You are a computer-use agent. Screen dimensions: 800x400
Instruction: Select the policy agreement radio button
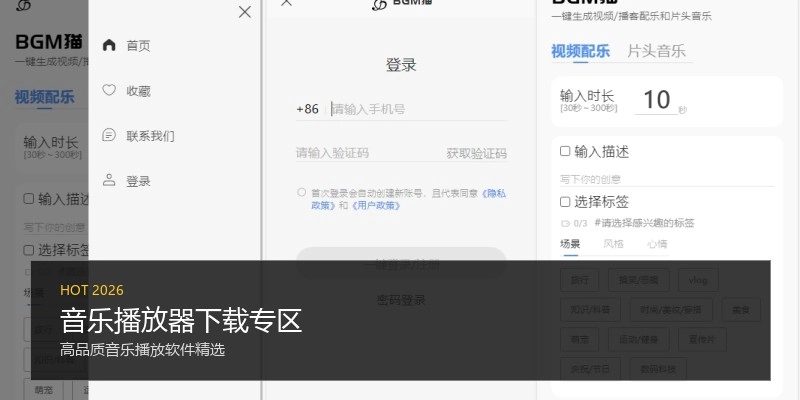click(302, 192)
